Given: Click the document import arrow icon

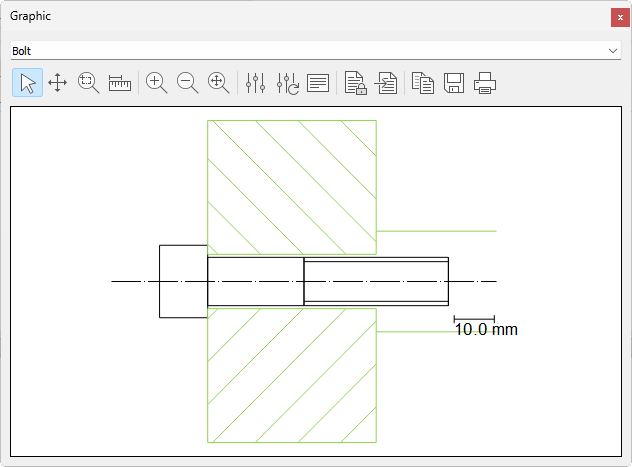Looking at the screenshot, I should [x=386, y=83].
